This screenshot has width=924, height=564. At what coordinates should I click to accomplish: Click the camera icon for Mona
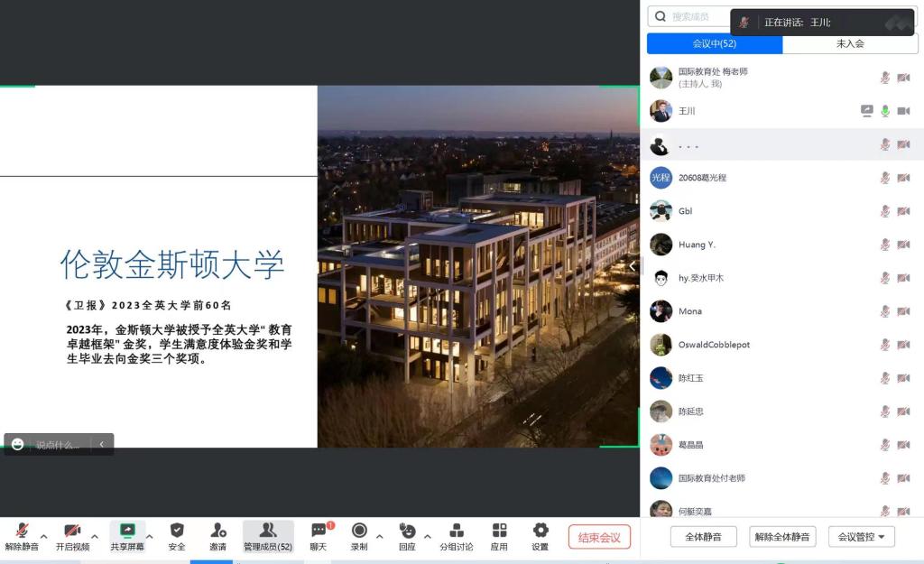tap(903, 311)
